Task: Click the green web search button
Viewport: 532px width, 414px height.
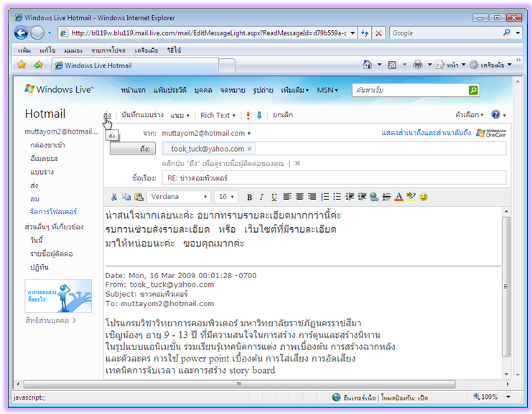Action: 473,90
